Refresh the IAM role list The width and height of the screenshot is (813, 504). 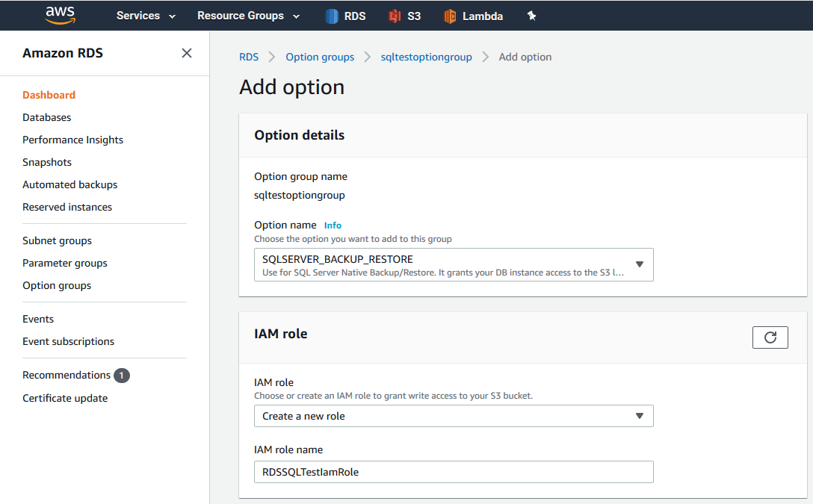770,337
